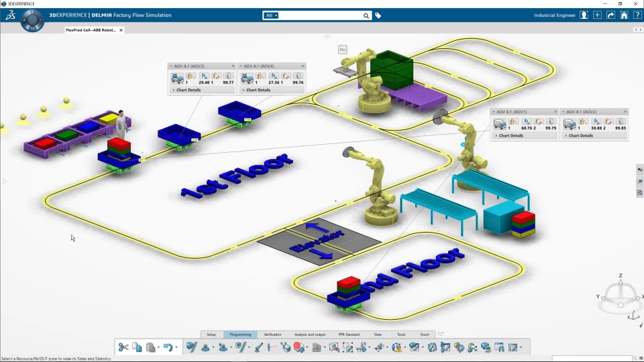Click the 3DS logo in top-left
Image resolution: width=644 pixels, height=362 pixels.
coord(10,15)
